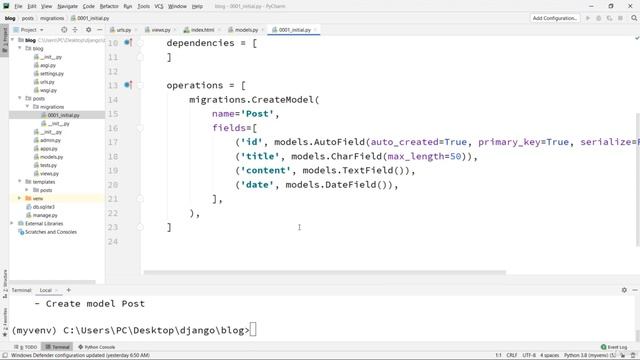The image size is (640, 360).
Task: Click the gutter override marker on line 13
Action: [x=128, y=85]
